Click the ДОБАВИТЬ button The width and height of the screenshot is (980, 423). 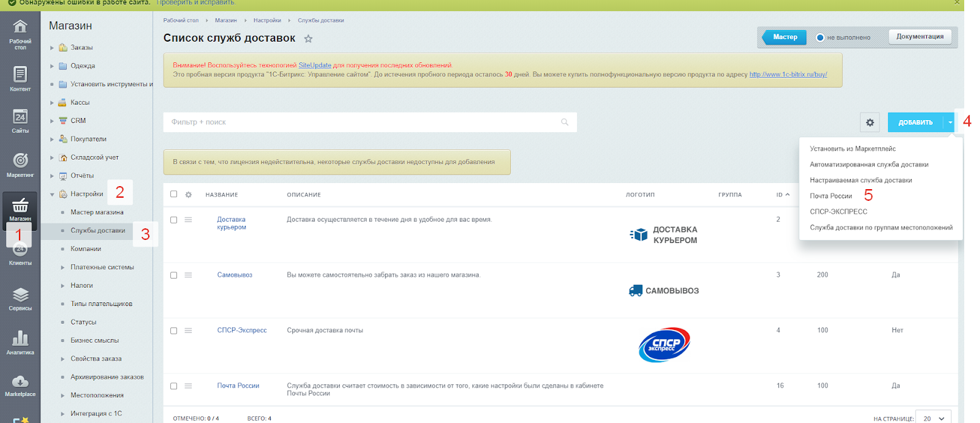click(x=915, y=122)
